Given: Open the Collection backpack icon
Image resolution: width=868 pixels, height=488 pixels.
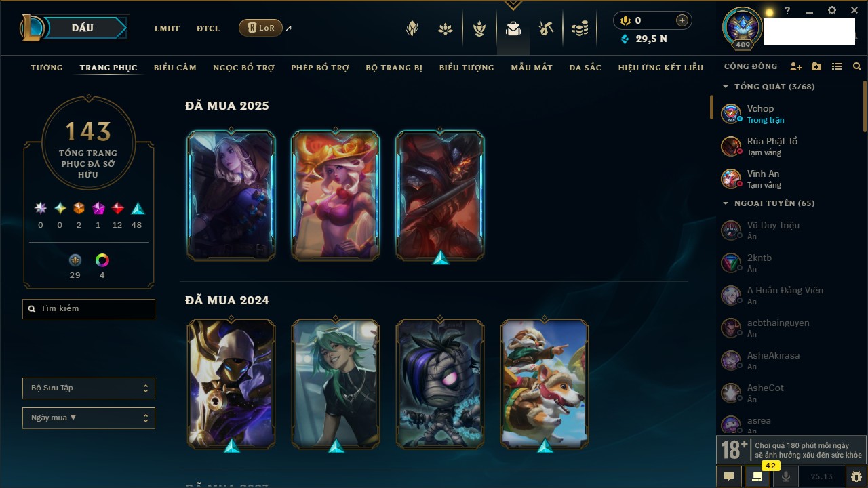Looking at the screenshot, I should coord(513,28).
